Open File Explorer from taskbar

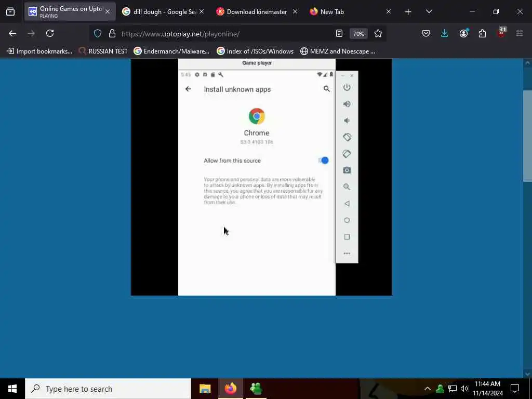(205, 389)
